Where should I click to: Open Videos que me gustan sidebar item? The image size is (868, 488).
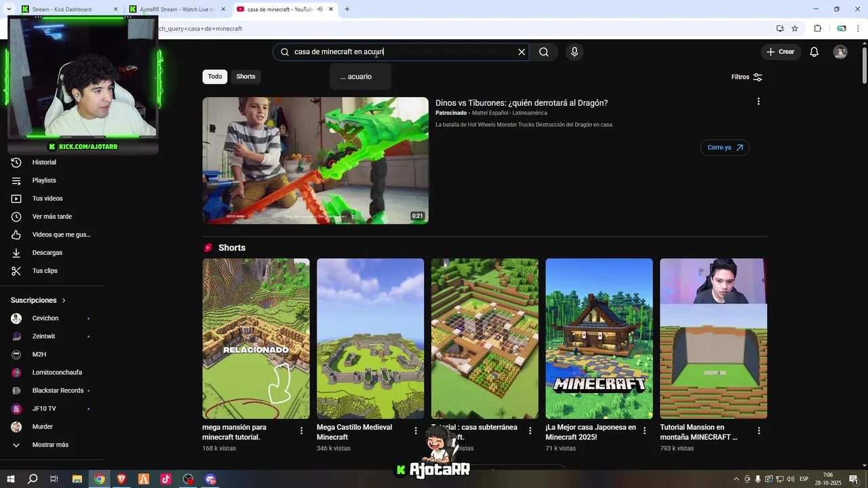click(x=52, y=235)
